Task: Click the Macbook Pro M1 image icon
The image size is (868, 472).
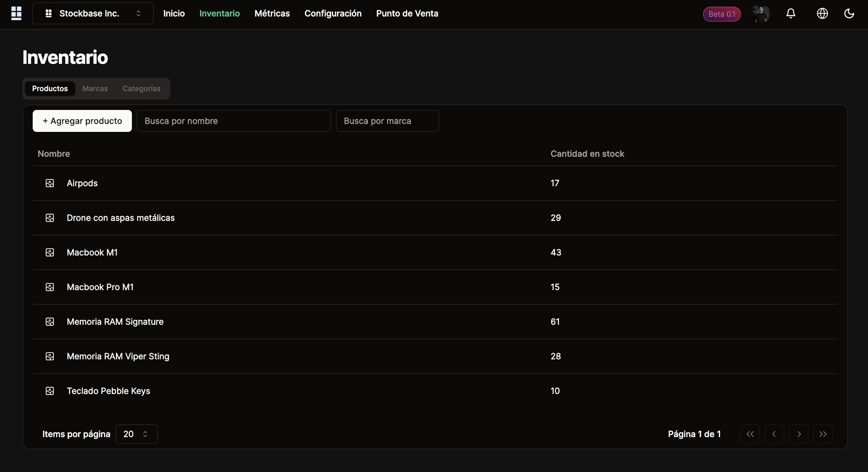Action: pos(50,287)
